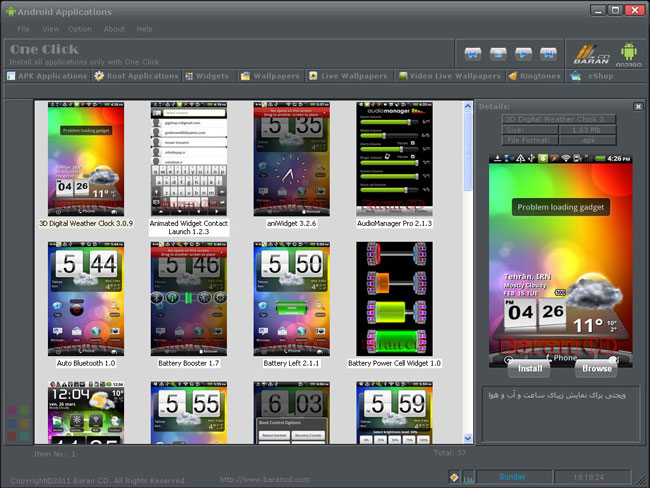Click the Baran CD logo icon
The height and width of the screenshot is (488, 650).
pyautogui.click(x=592, y=54)
